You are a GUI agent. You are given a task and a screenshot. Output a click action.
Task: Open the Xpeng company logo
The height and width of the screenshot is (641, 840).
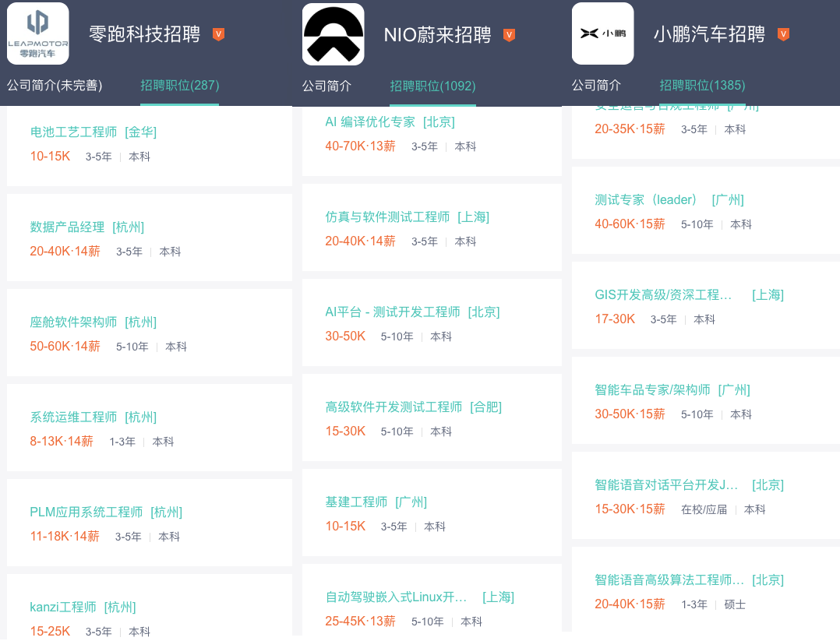(x=602, y=33)
